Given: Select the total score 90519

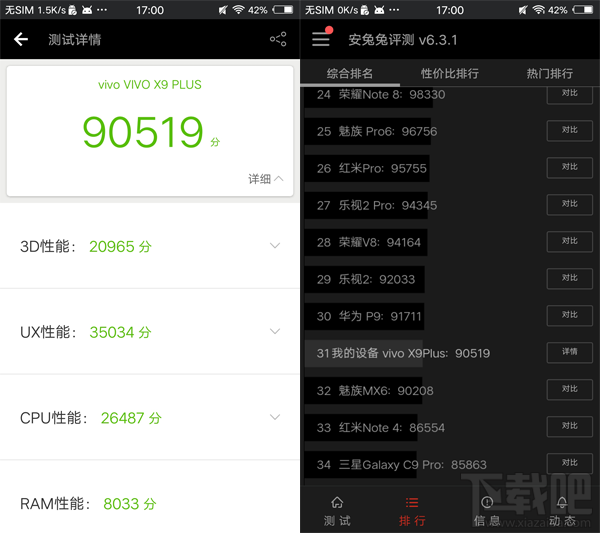Looking at the screenshot, I should tap(142, 132).
